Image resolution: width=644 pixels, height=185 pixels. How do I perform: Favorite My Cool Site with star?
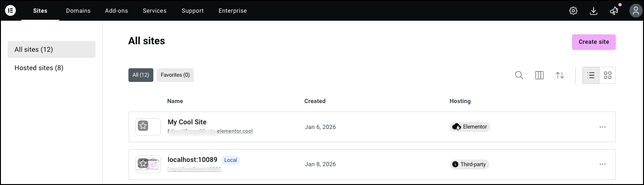pyautogui.click(x=143, y=126)
